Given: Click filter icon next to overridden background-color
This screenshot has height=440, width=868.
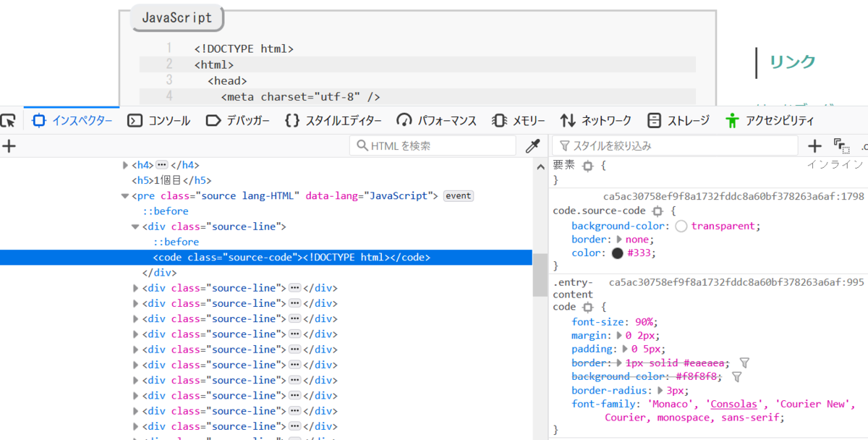Looking at the screenshot, I should point(737,376).
